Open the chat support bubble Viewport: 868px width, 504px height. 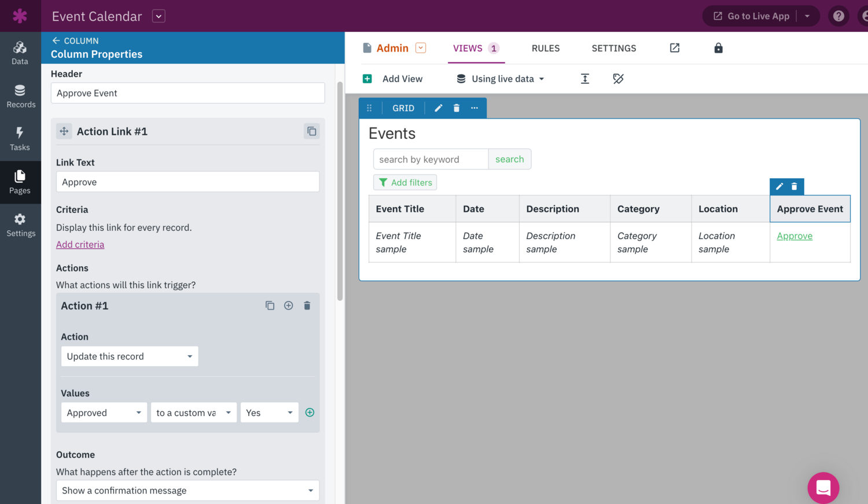pos(823,488)
